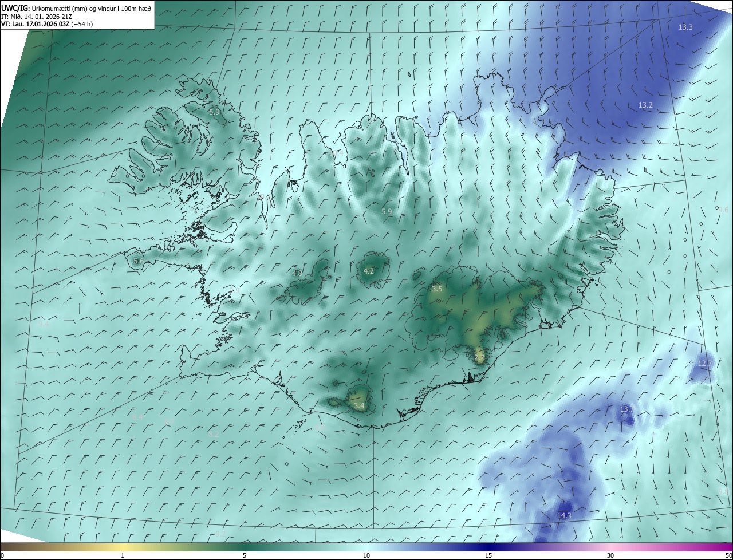733x560 pixels.
Task: Click the 13.7 value label
Action: tap(626, 409)
